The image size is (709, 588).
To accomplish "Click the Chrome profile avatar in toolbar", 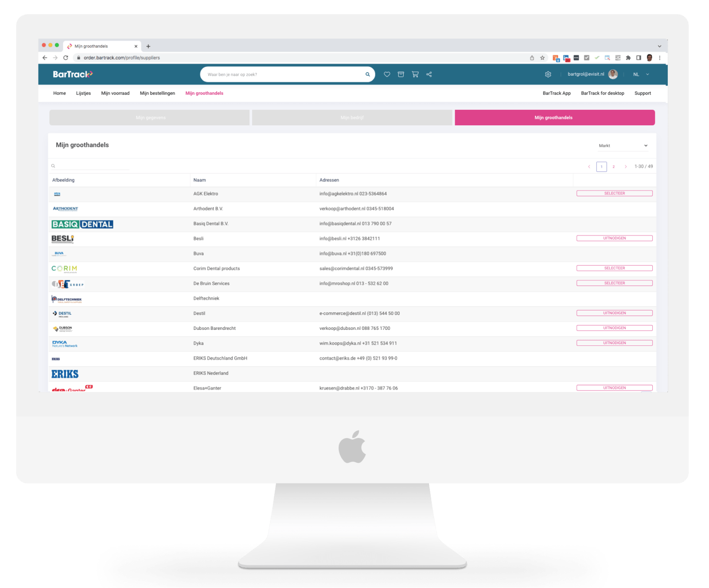I will (x=650, y=58).
